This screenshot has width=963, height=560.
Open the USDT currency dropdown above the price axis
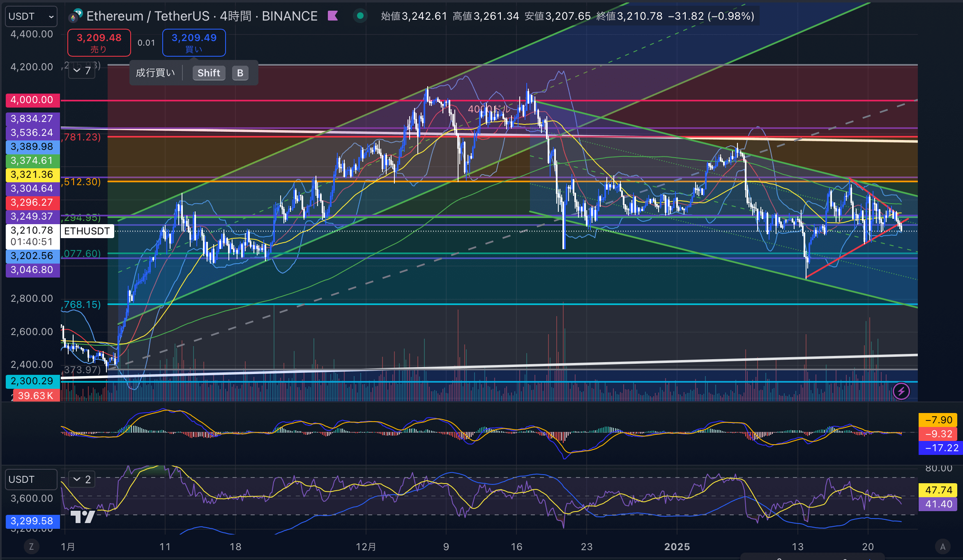[x=31, y=16]
